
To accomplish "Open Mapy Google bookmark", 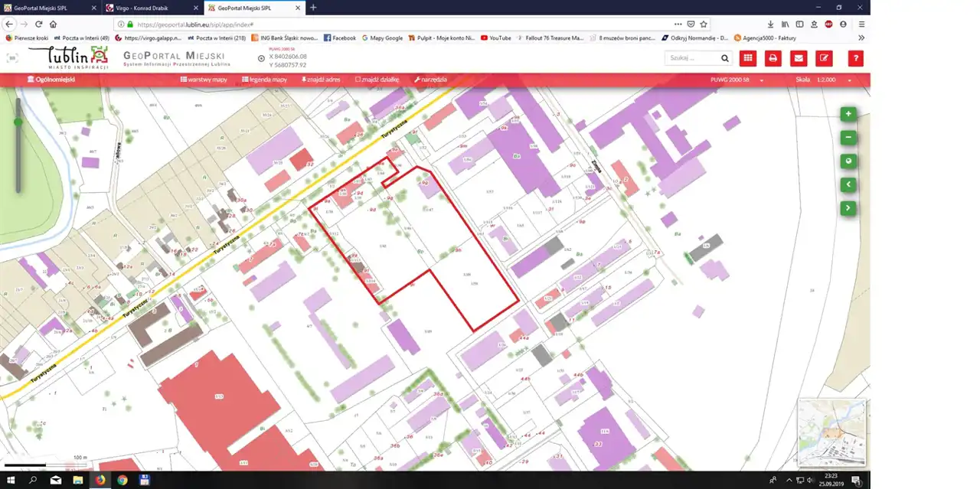I will [382, 37].
